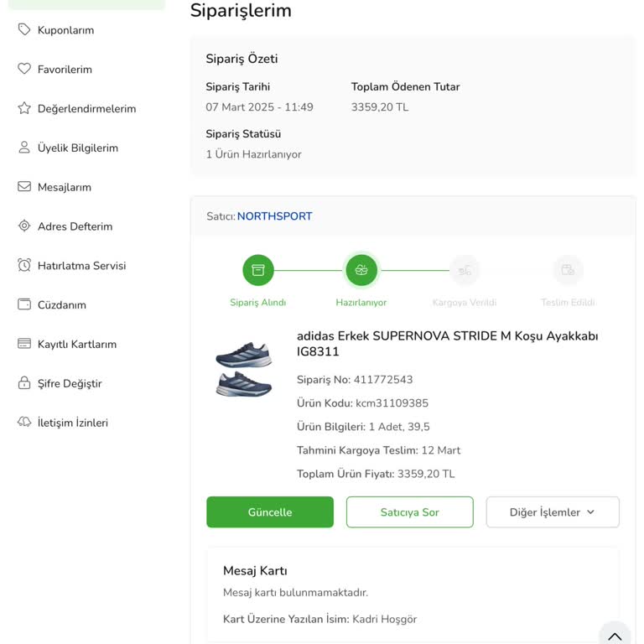
Task: Open the Hatırlatma Servisi menu item
Action: [81, 266]
